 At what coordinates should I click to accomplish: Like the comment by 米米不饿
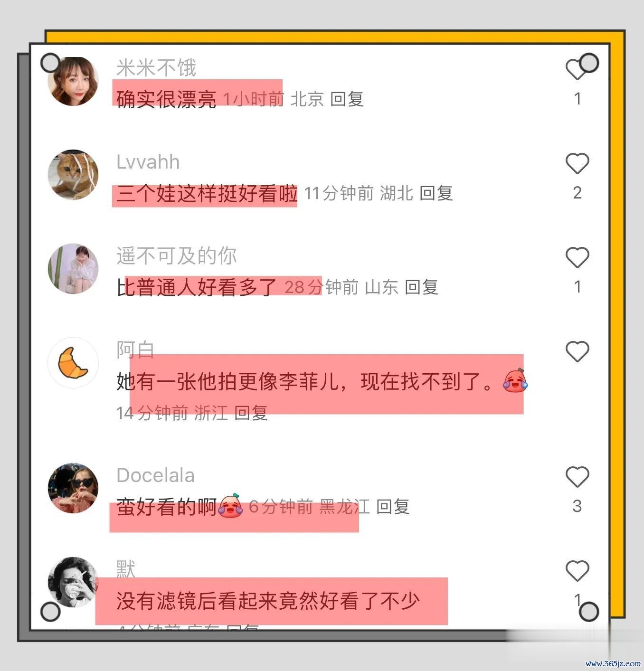(577, 69)
